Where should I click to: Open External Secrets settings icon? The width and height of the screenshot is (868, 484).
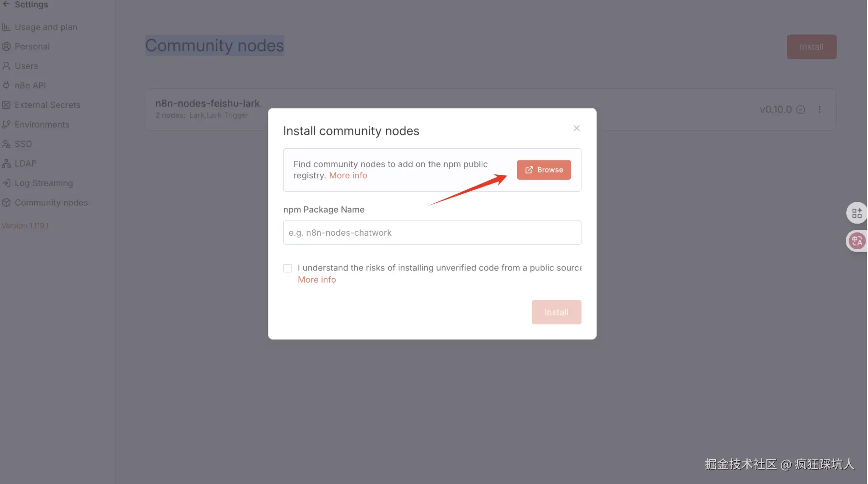(6, 105)
